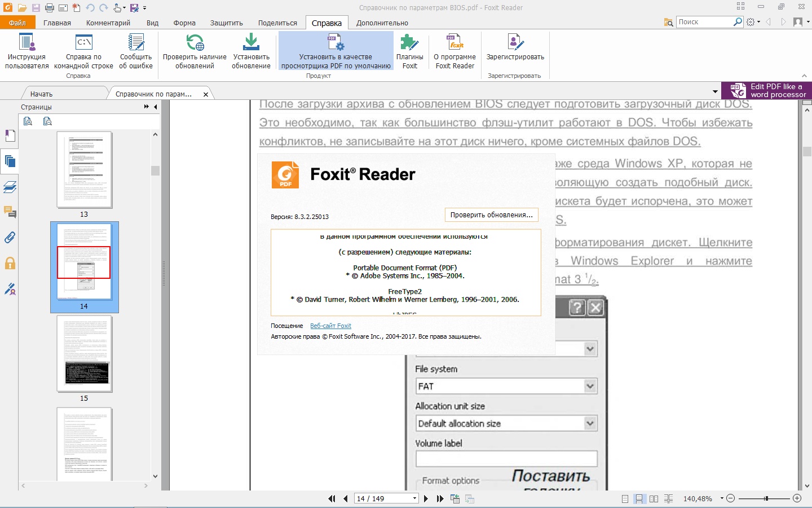Screen dimensions: 812x508
Task: Open the user account dropdown
Action: click(x=801, y=22)
